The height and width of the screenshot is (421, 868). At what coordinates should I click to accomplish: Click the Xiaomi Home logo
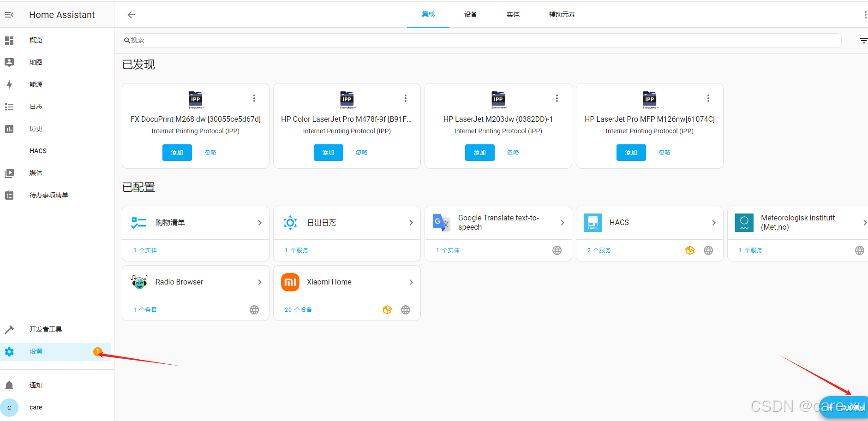[290, 282]
